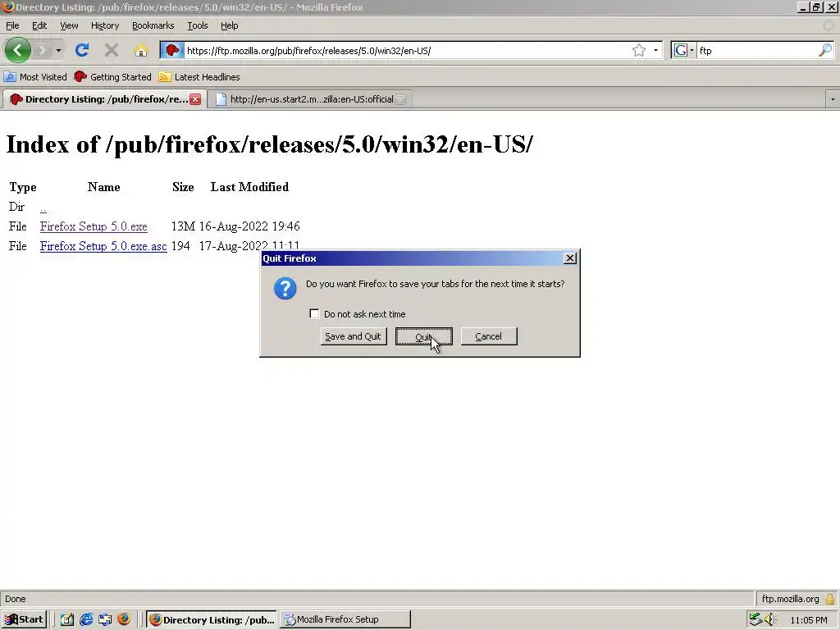Click the Stop loading X icon
Screen dimensions: 840x630
pos(112,50)
